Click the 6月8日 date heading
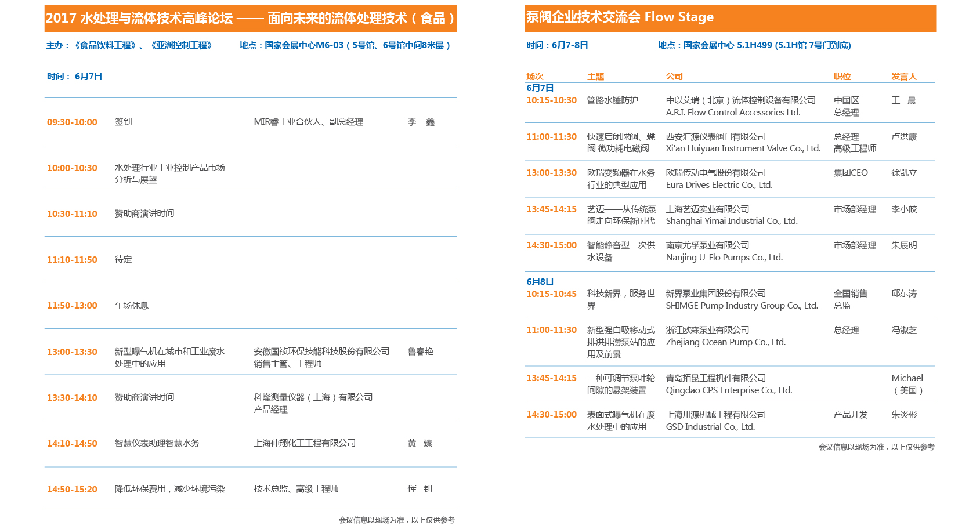This screenshot has height=529, width=980. click(540, 282)
